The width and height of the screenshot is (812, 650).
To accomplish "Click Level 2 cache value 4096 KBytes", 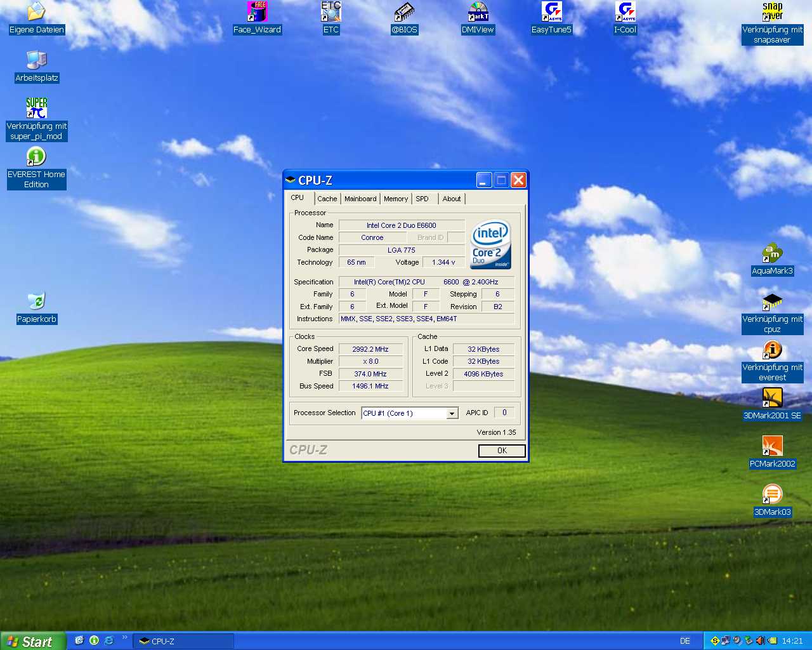I will pos(483,374).
